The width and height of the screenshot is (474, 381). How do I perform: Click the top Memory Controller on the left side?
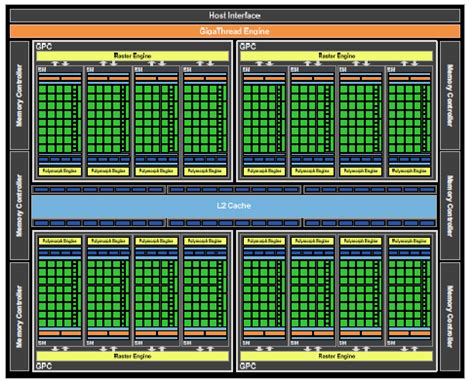(20, 95)
